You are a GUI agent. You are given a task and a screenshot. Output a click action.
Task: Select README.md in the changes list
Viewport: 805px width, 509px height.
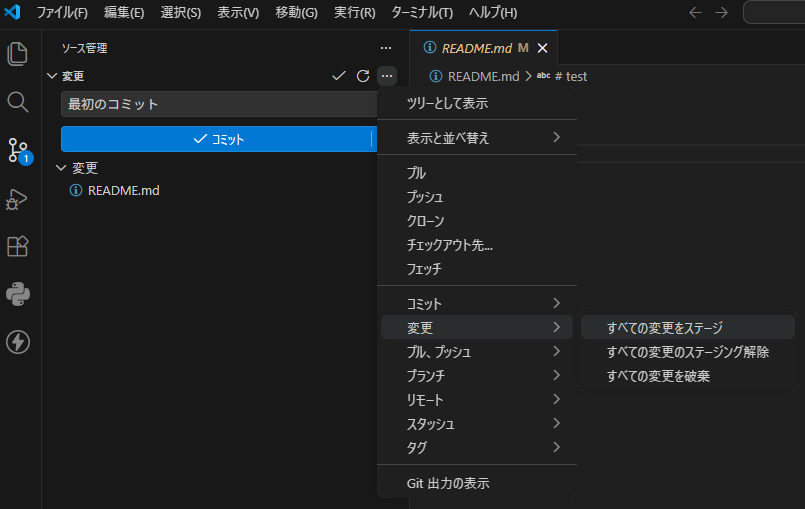(123, 190)
